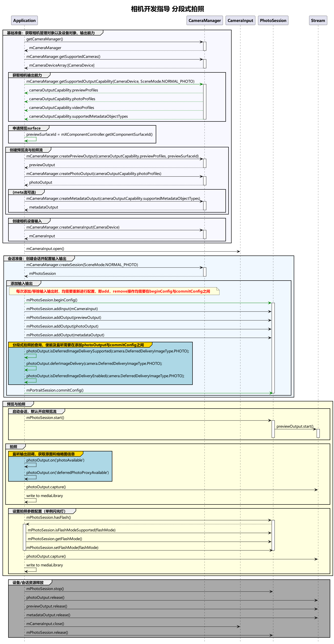Click the previewOutput.start() message label
This screenshot has height=644, width=334.
click(x=295, y=426)
